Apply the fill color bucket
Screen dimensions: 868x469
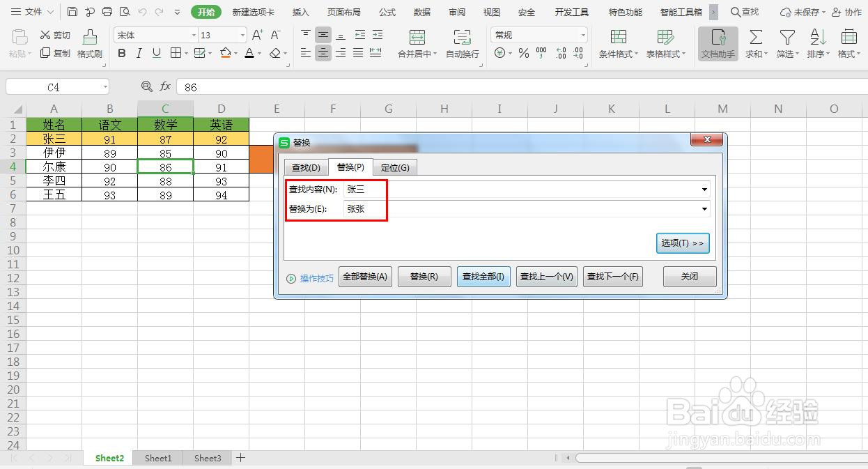click(225, 53)
